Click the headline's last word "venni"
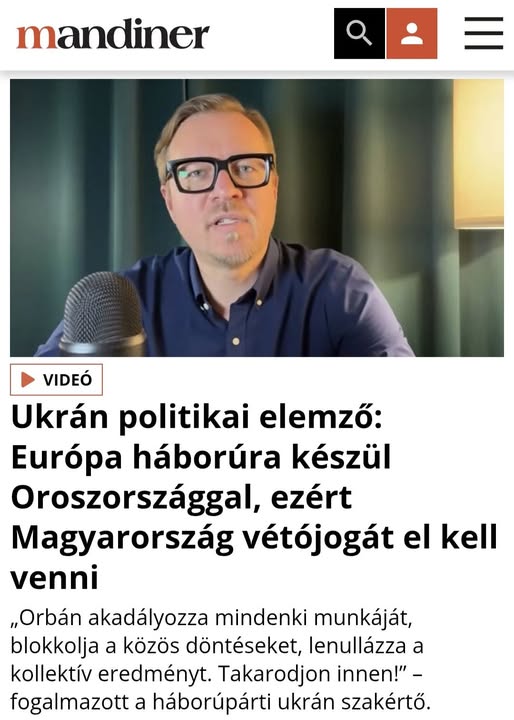 click(x=55, y=578)
